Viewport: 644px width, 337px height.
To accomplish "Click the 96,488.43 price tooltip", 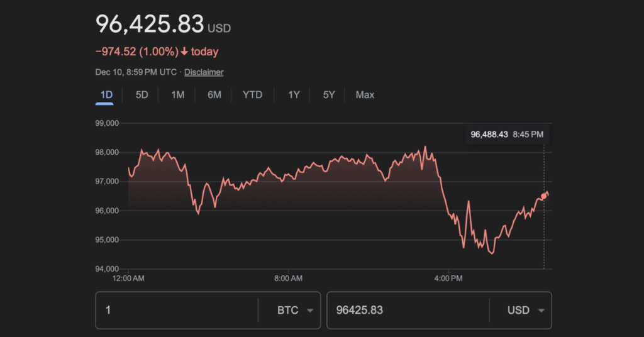I will coord(506,134).
